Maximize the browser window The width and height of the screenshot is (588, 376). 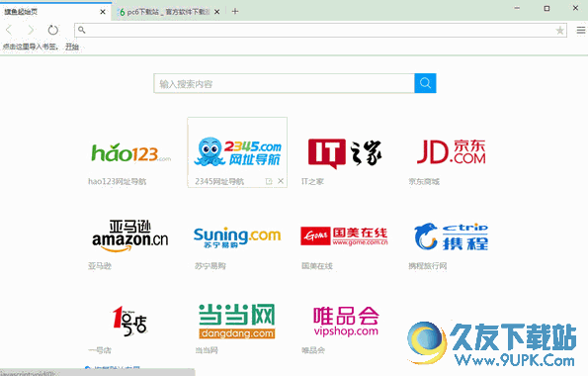[x=546, y=8]
